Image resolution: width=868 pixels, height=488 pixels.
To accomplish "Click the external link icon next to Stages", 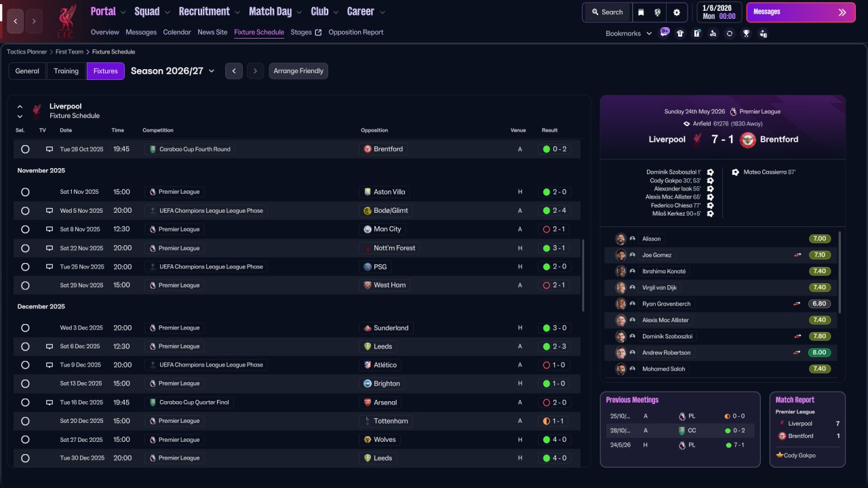I will [x=319, y=33].
